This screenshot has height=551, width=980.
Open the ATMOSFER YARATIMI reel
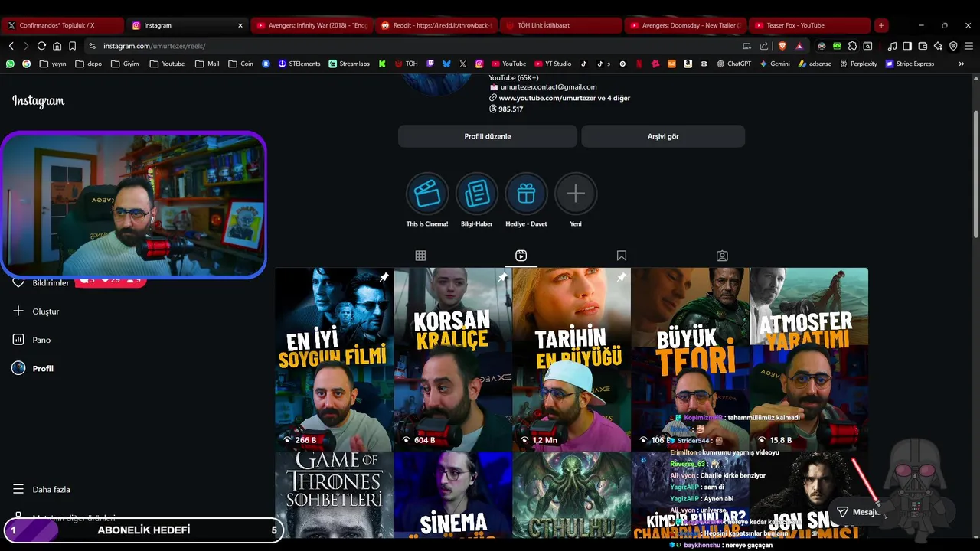[x=808, y=359]
